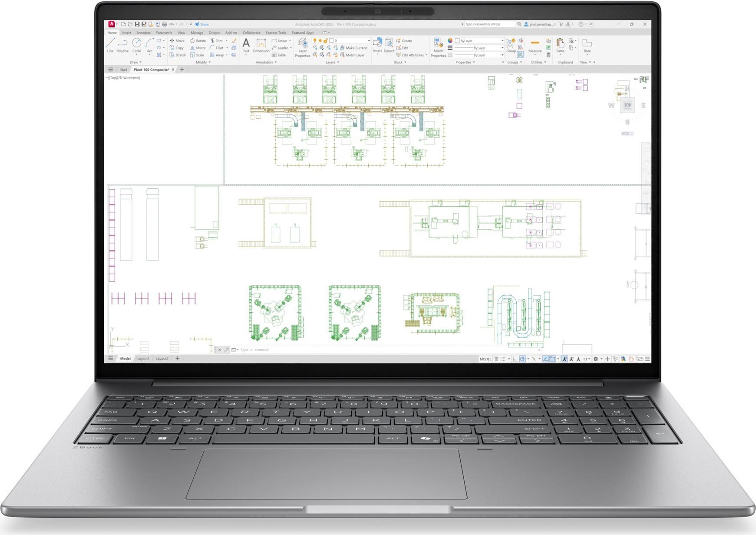Switch to the Layout1 tab
This screenshot has height=535, width=756.
(x=143, y=359)
